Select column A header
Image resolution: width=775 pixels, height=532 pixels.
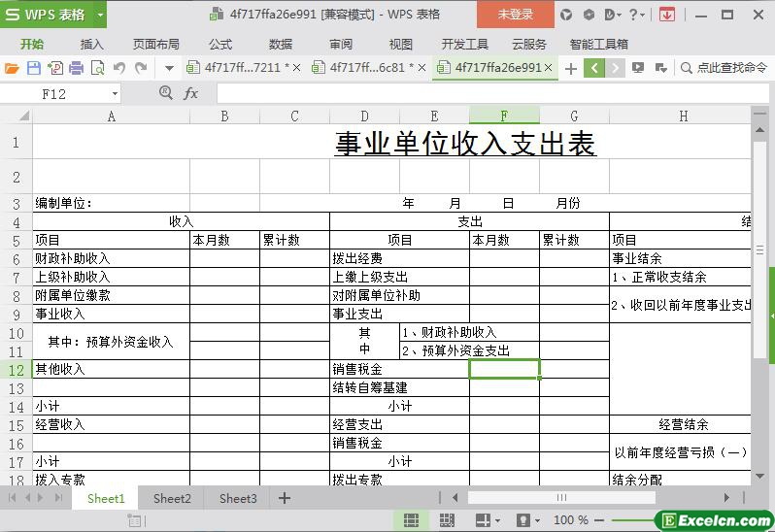(112, 116)
